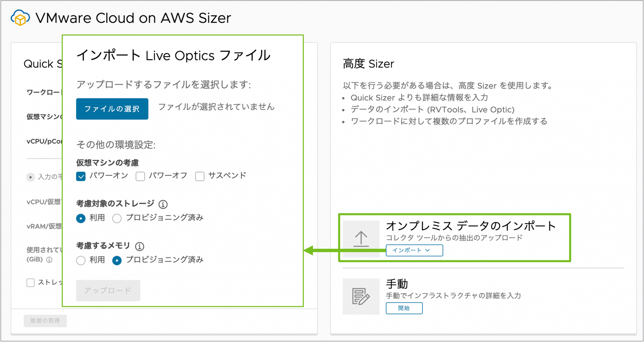Click the アップロード button
Image resolution: width=644 pixels, height=342 pixels.
pyautogui.click(x=108, y=290)
